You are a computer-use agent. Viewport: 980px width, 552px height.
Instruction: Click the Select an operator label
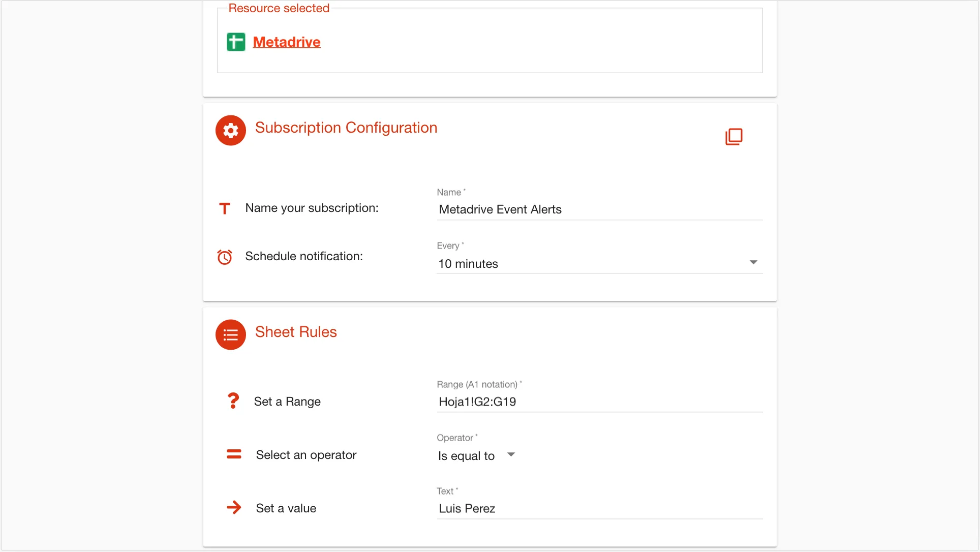306,455
